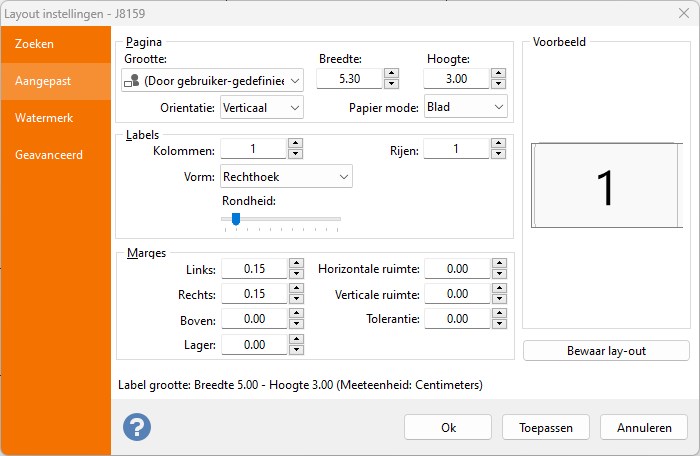Close the Layout instellingen dialog

click(x=684, y=13)
